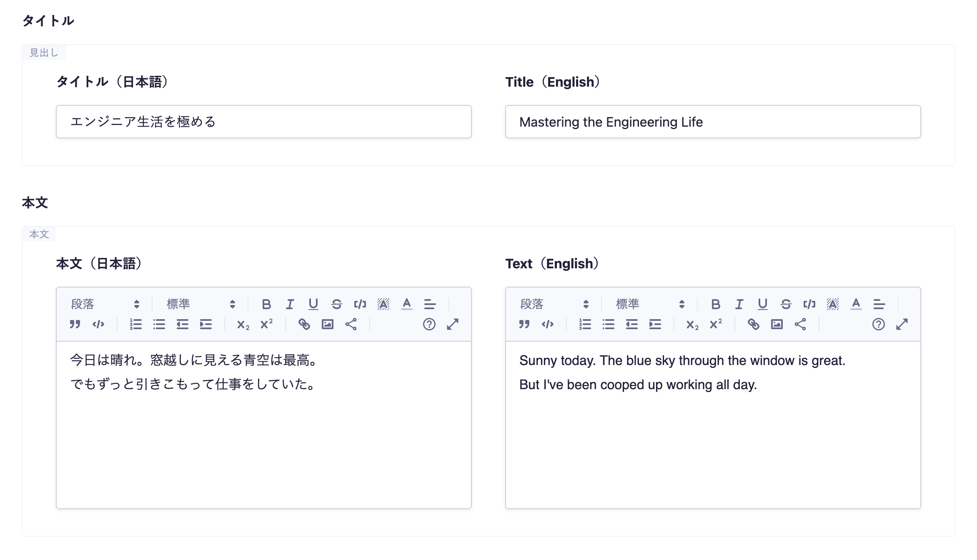Add blockquote in Japanese text editor
977x560 pixels.
75,324
